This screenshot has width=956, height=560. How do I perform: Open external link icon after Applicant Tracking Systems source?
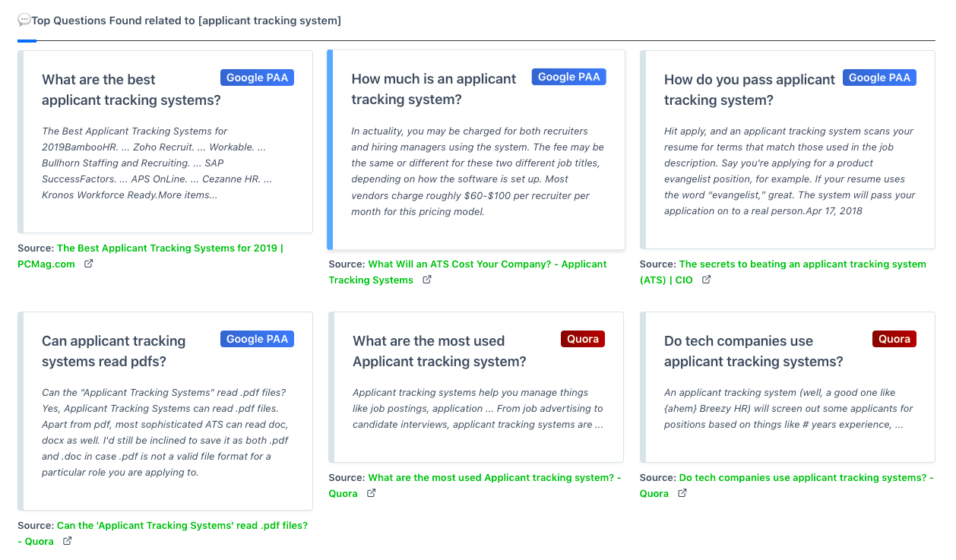pyautogui.click(x=427, y=280)
